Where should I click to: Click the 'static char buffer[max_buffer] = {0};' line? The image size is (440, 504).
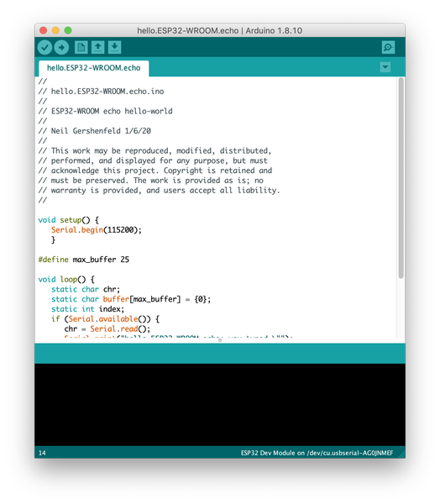pos(131,299)
